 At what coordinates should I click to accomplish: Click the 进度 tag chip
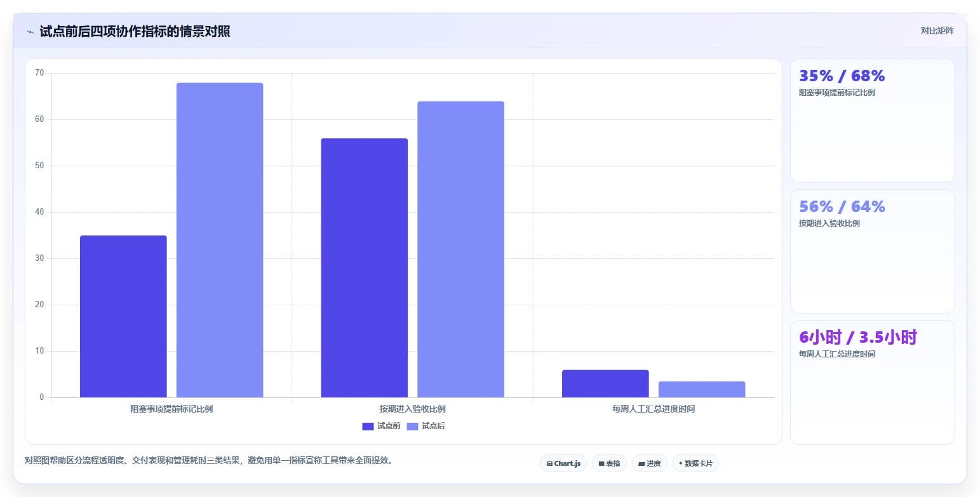click(x=650, y=463)
